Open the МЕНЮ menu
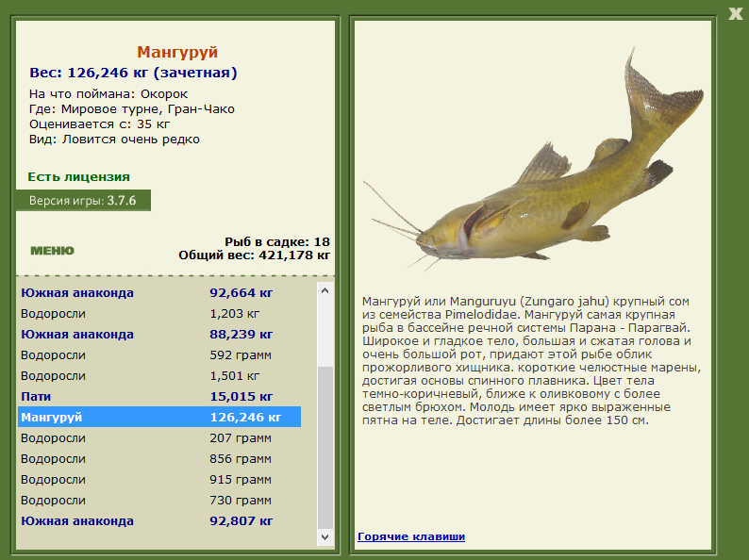 coord(52,251)
